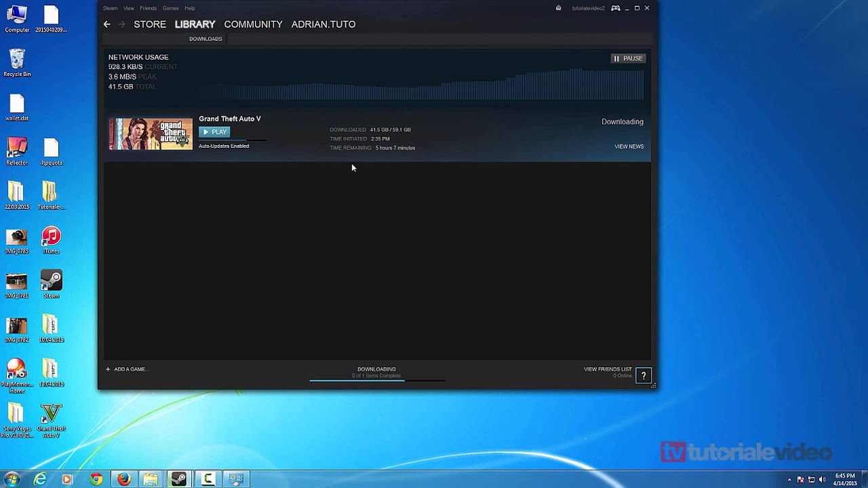
Task: Open Camtasia from the taskbar
Action: coord(208,479)
